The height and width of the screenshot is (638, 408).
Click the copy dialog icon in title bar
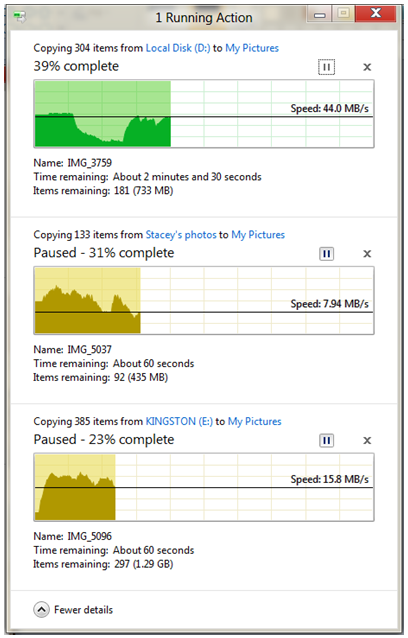(x=19, y=17)
